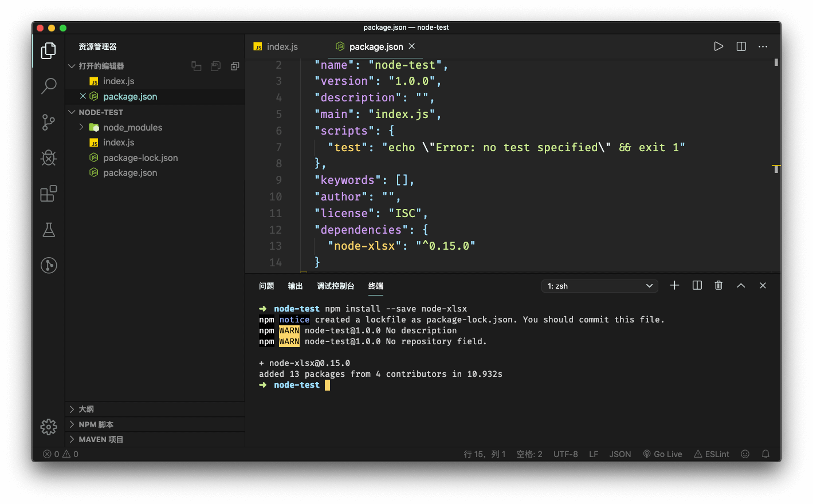813x504 pixels.
Task: Click the ESLint status item
Action: [712, 454]
